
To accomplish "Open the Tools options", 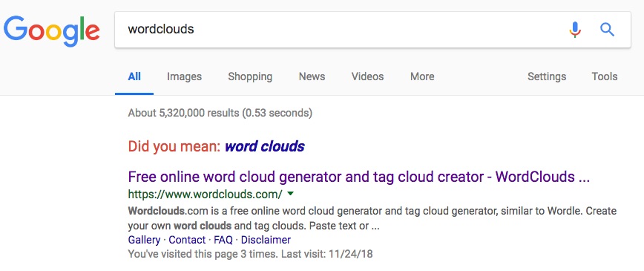I will click(605, 76).
